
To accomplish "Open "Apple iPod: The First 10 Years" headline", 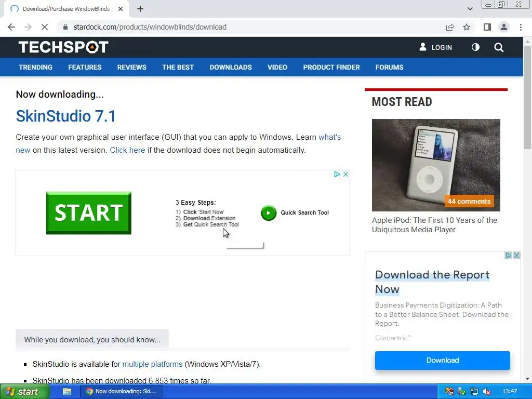I will 434,225.
